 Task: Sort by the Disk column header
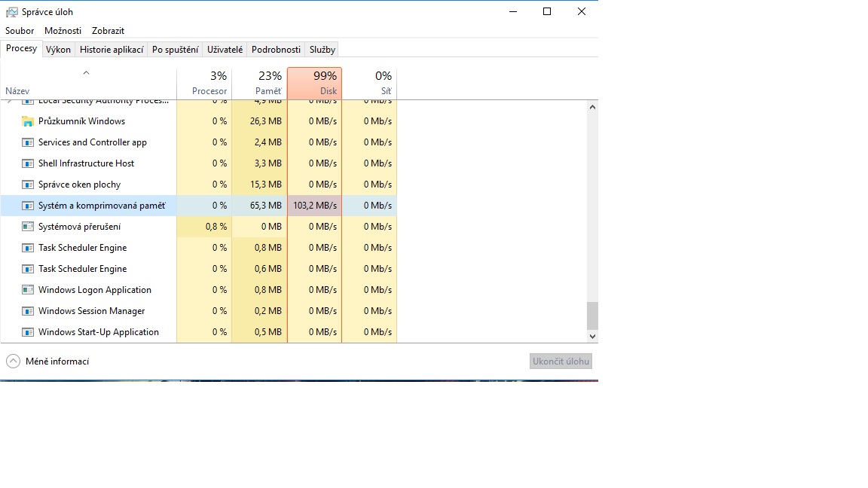(314, 84)
